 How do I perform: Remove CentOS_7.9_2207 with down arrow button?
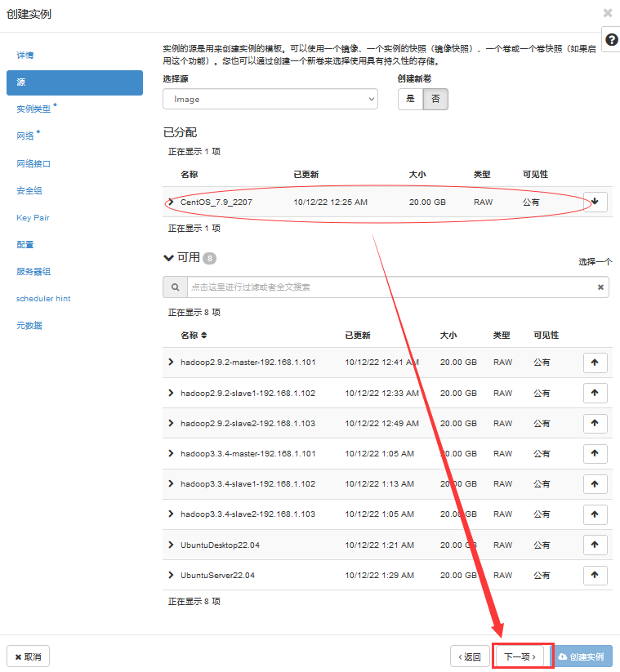595,202
